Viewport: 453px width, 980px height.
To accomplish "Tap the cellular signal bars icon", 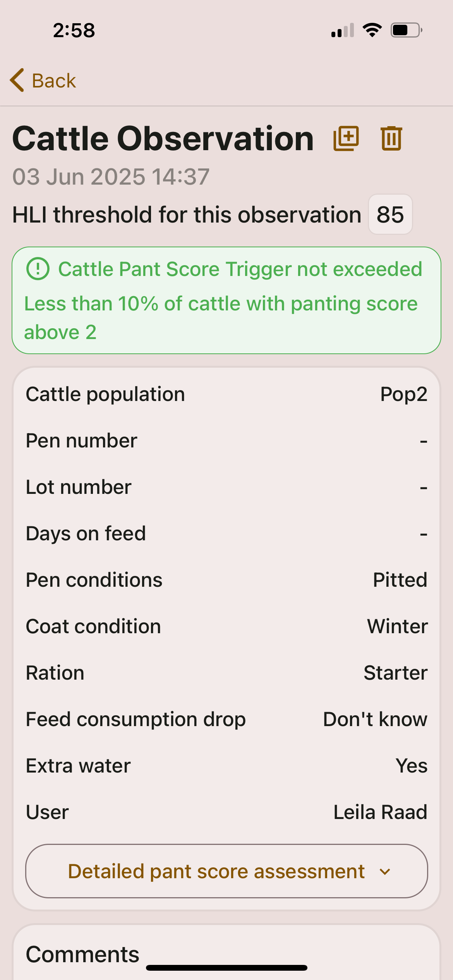I will click(343, 30).
